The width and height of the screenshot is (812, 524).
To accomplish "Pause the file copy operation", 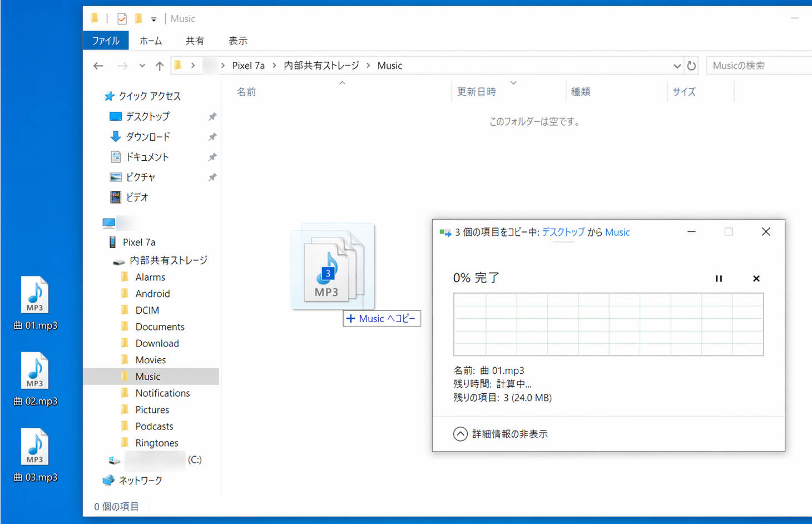I will click(x=719, y=278).
